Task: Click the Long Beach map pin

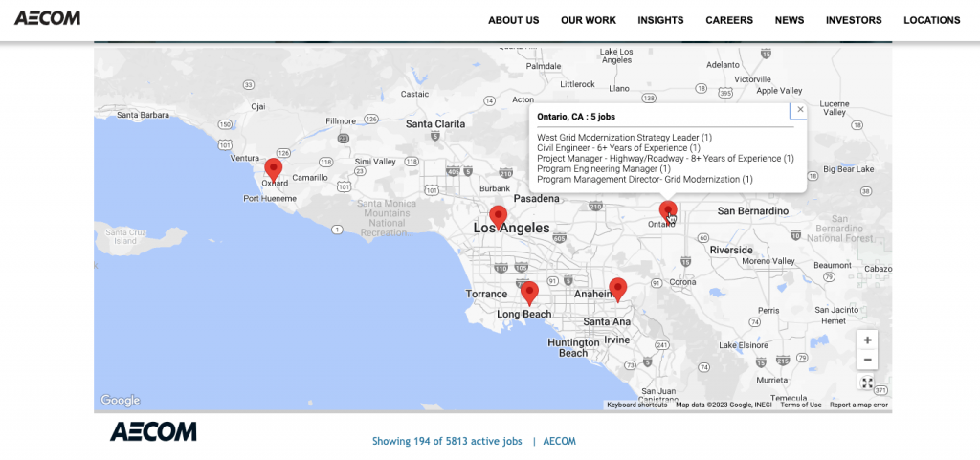Action: 529,294
